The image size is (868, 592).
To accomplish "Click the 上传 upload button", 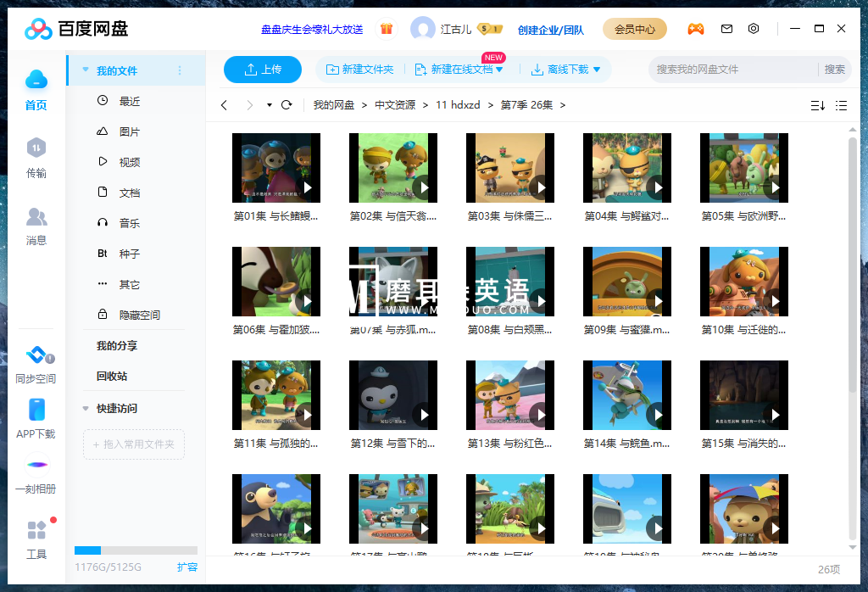I will [x=262, y=70].
